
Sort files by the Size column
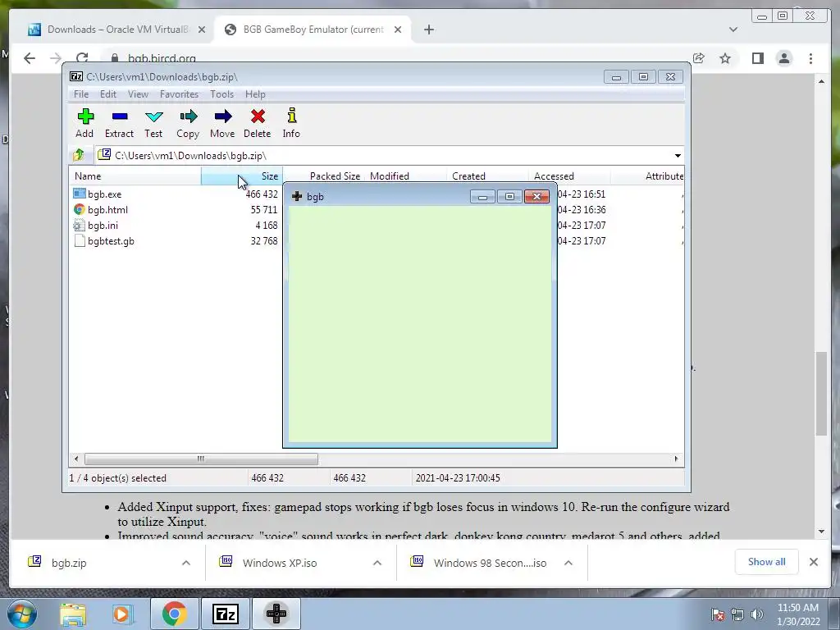[x=242, y=176]
